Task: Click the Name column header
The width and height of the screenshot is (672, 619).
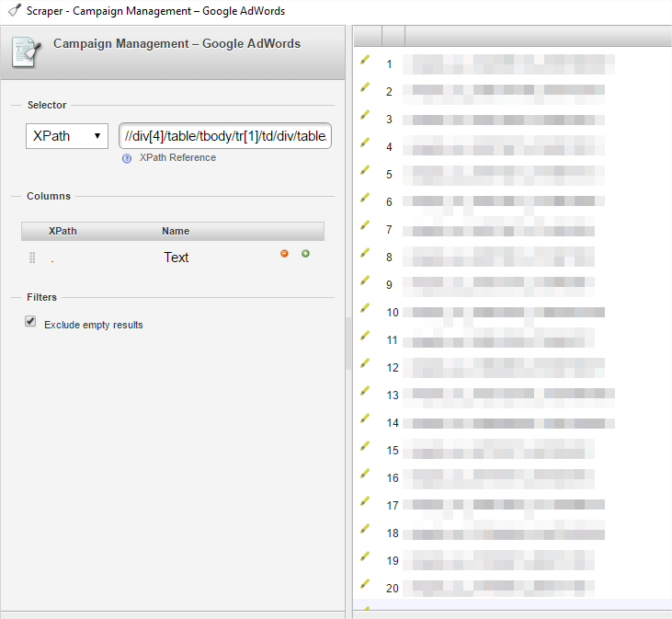Action: pyautogui.click(x=176, y=231)
